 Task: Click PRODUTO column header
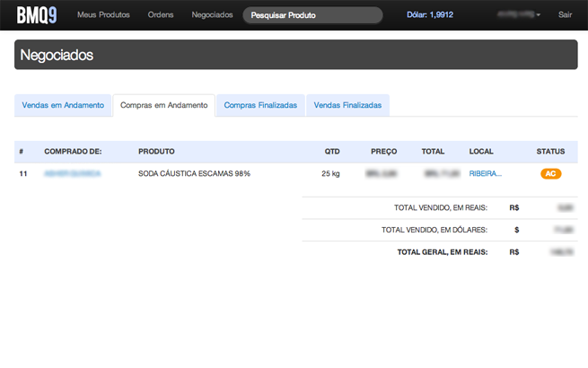coord(156,152)
